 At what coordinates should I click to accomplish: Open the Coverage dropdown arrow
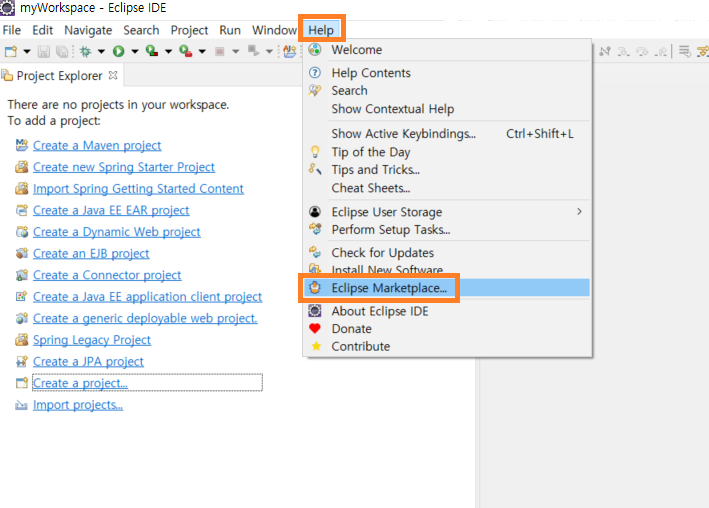point(169,52)
